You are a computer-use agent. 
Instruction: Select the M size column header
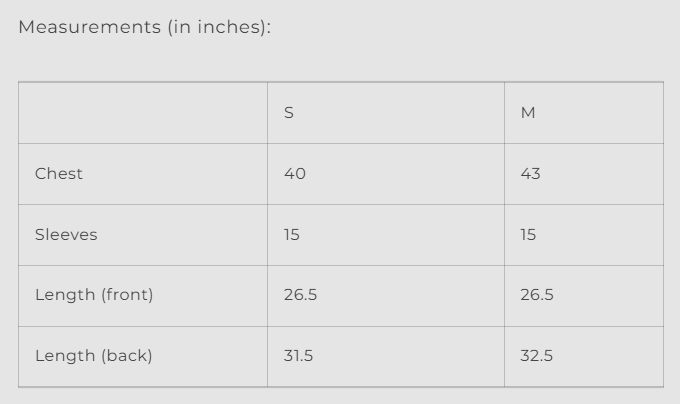528,113
